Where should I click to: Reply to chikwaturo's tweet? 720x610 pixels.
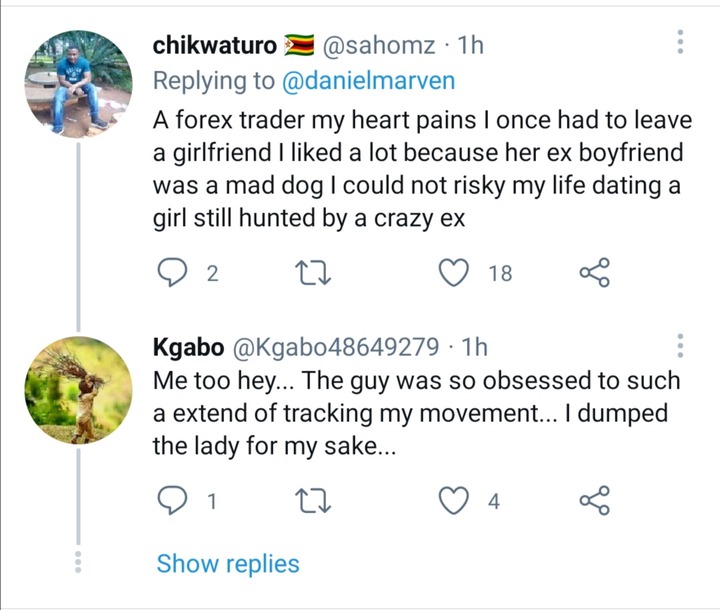(x=172, y=273)
